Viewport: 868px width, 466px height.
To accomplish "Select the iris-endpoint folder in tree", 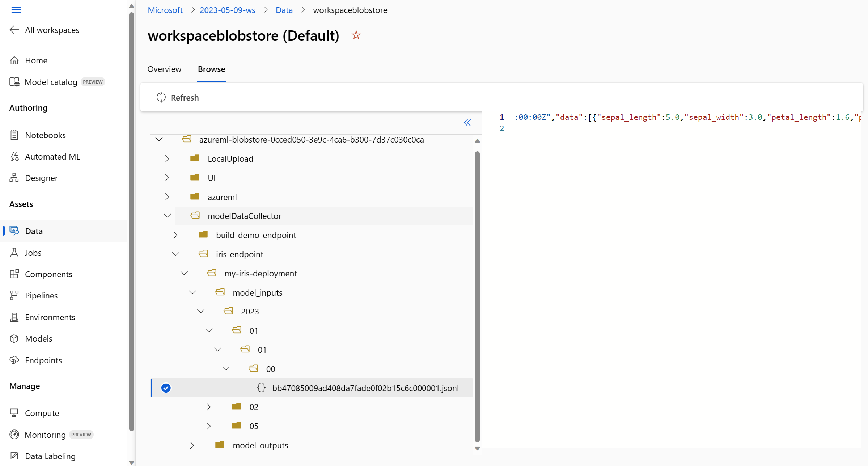I will click(239, 254).
